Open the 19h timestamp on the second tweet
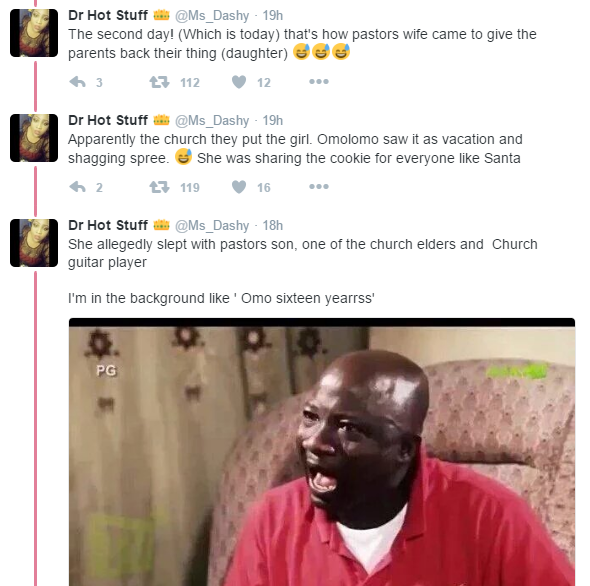 pos(272,120)
